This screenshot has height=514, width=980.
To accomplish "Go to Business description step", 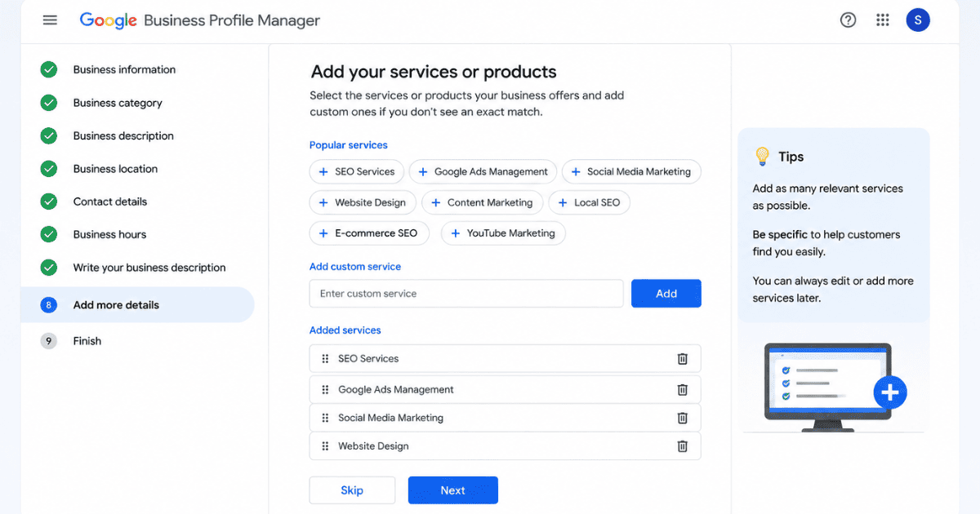I will click(123, 135).
